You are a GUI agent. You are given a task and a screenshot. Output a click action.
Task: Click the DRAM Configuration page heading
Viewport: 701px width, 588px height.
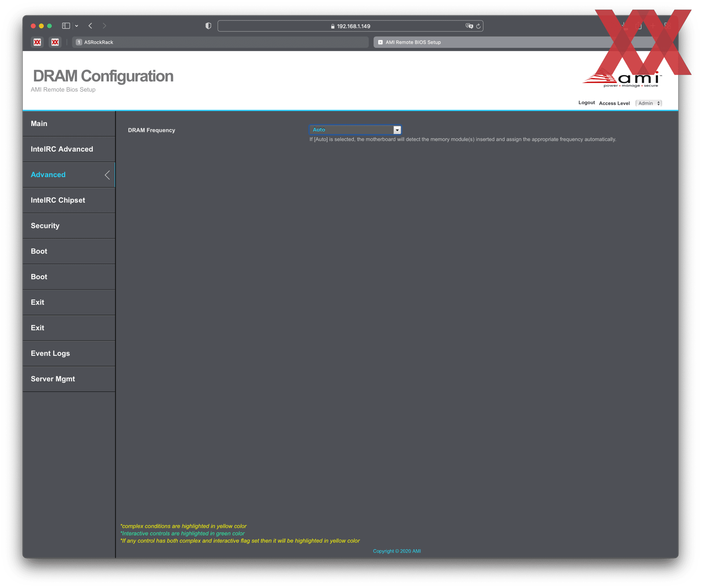[103, 76]
